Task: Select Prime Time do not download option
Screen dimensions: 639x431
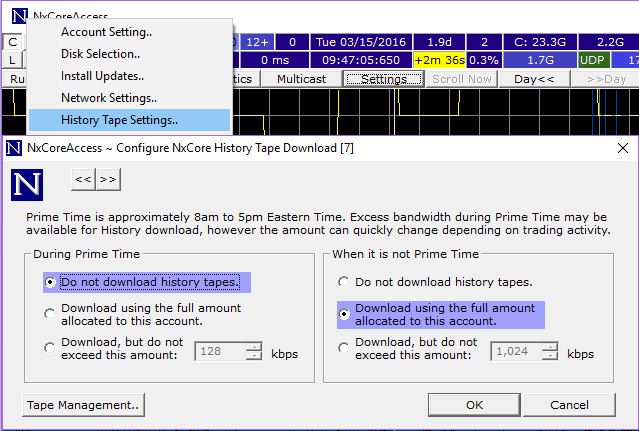Action: pos(147,282)
